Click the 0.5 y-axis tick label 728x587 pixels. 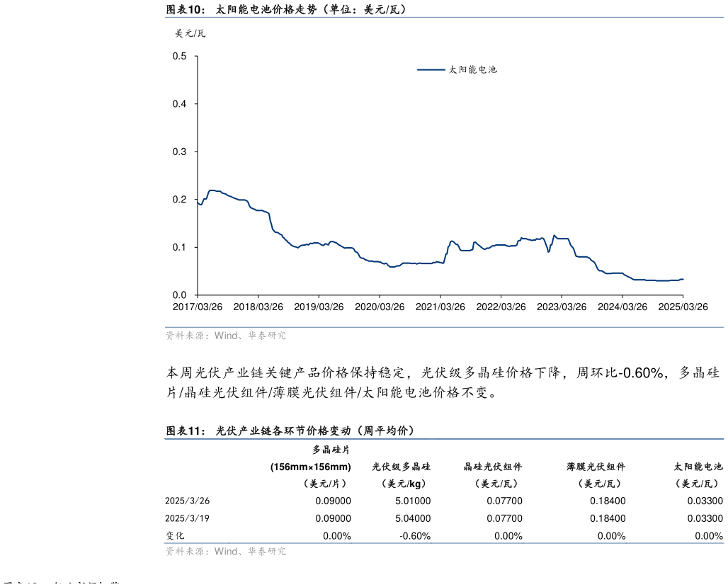coord(180,56)
